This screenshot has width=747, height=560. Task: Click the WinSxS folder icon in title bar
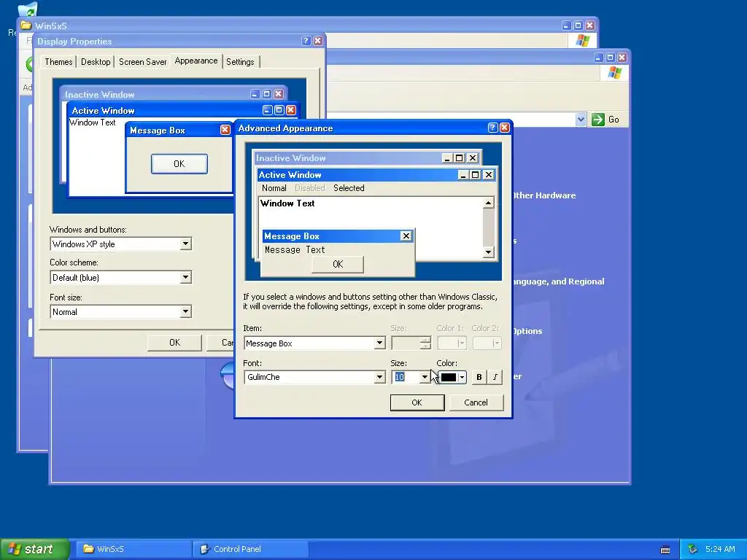[x=26, y=26]
